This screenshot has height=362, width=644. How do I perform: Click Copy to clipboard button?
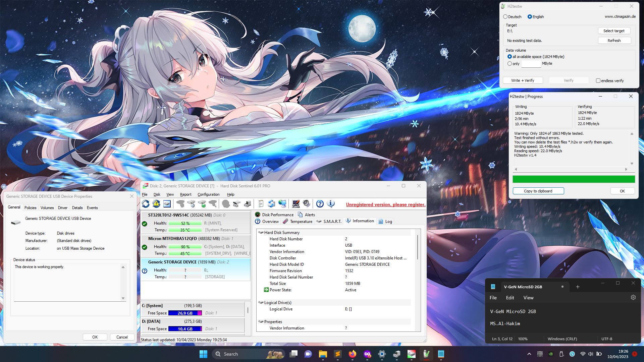pyautogui.click(x=538, y=191)
